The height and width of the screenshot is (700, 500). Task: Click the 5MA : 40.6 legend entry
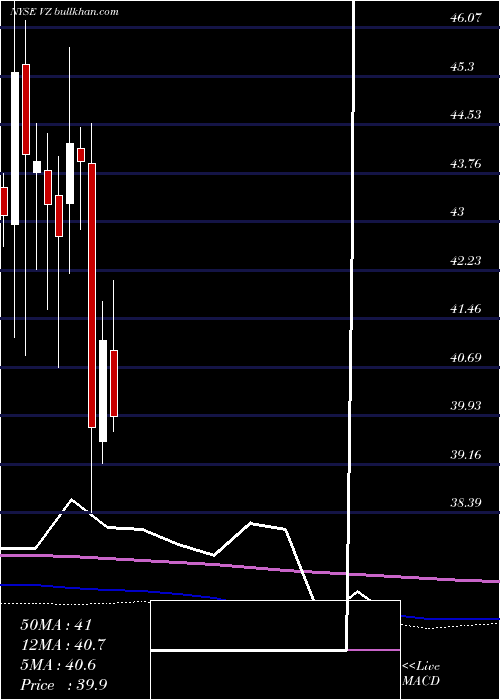pyautogui.click(x=59, y=664)
